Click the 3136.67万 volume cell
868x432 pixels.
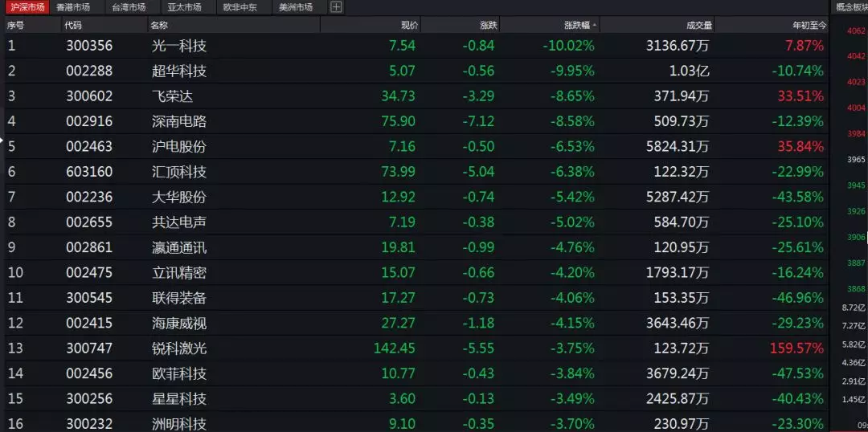678,46
